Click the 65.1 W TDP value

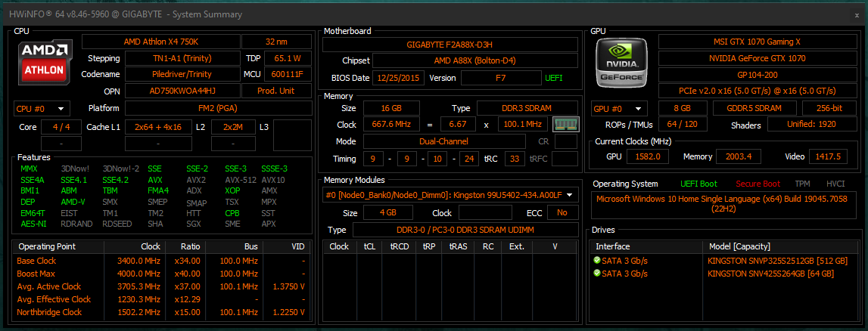tap(288, 58)
